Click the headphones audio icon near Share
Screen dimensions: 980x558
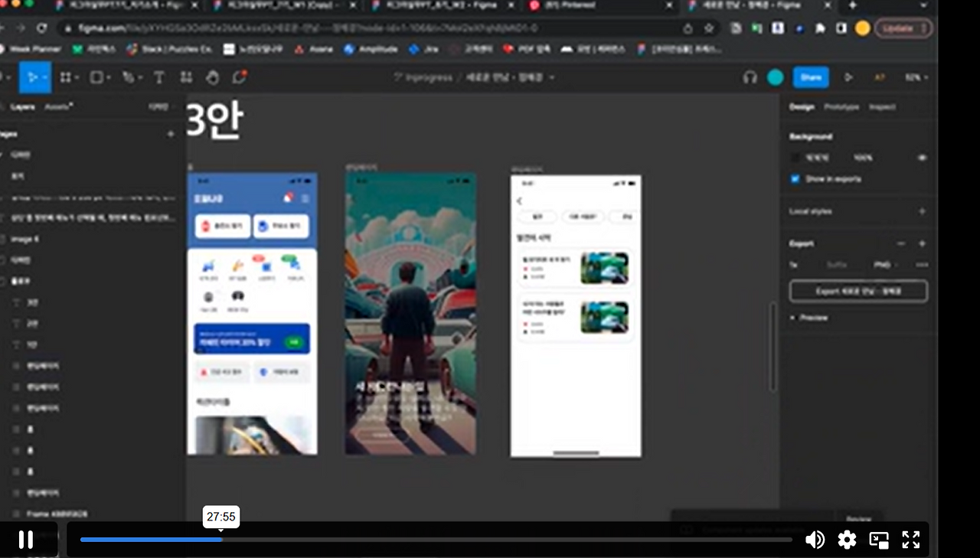[x=750, y=77]
